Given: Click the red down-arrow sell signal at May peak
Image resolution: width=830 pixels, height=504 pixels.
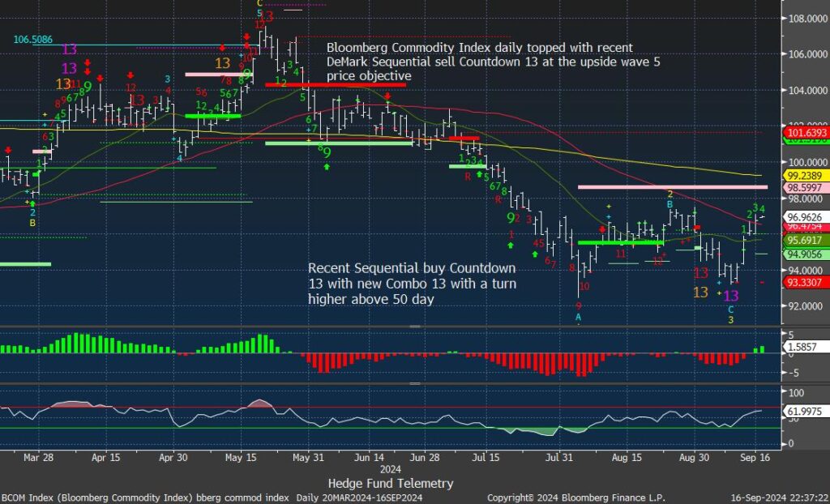Looking at the screenshot, I should click(x=247, y=36).
